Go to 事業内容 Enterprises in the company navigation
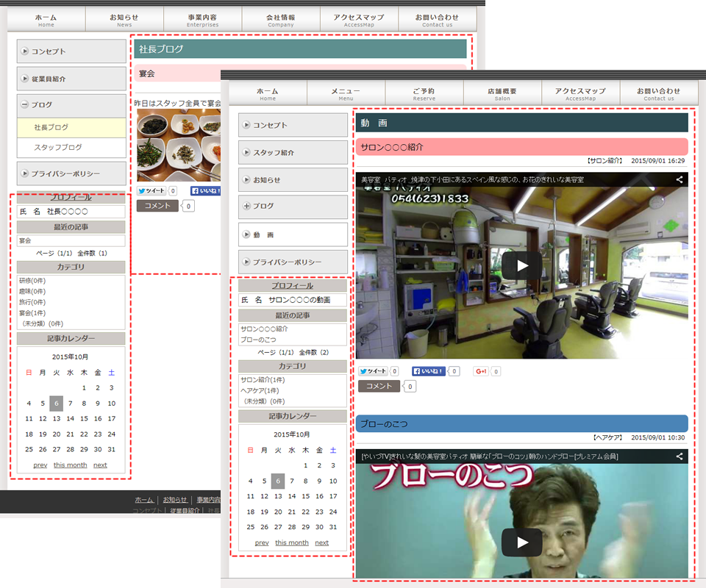706x588 pixels. tap(203, 20)
